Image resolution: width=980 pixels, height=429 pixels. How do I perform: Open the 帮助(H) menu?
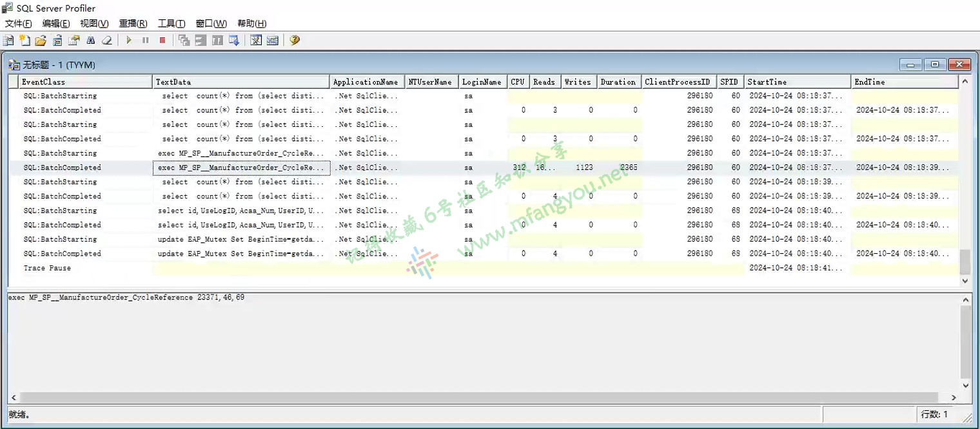pyautogui.click(x=251, y=23)
